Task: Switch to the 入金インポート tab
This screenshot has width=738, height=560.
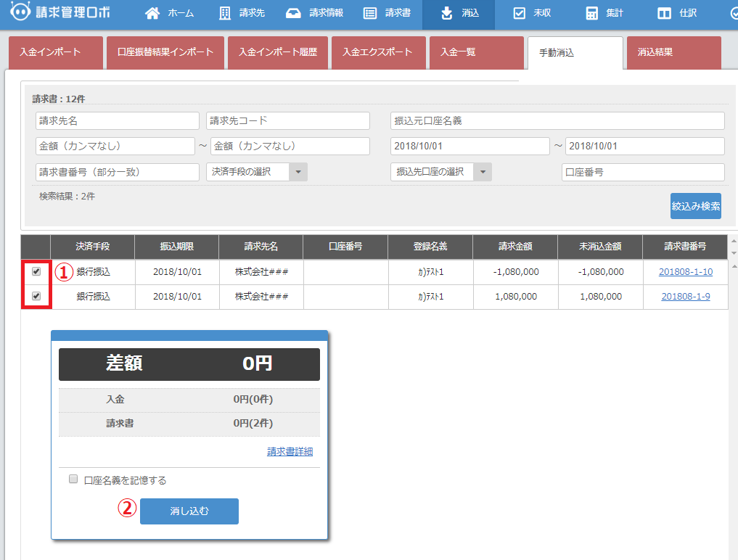Action: click(50, 52)
